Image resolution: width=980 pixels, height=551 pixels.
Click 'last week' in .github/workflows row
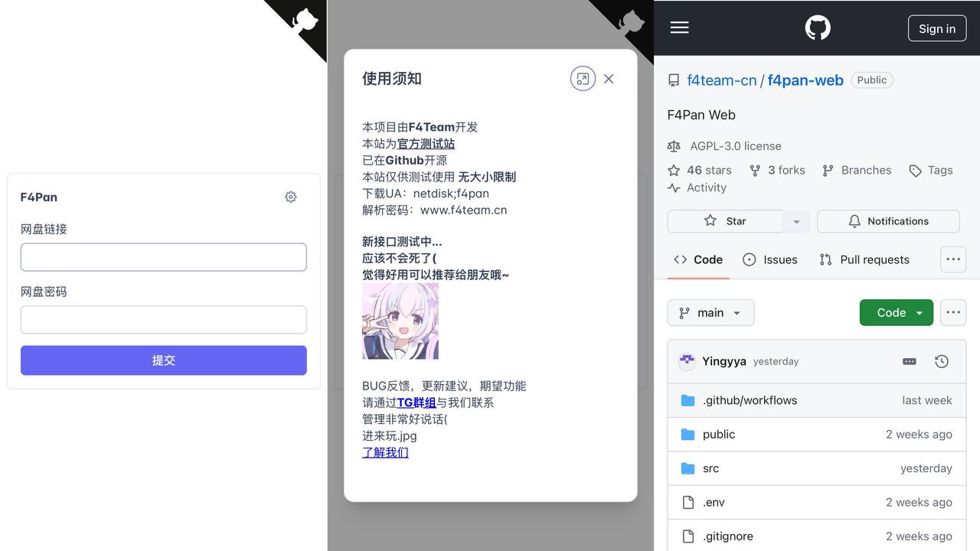click(927, 400)
